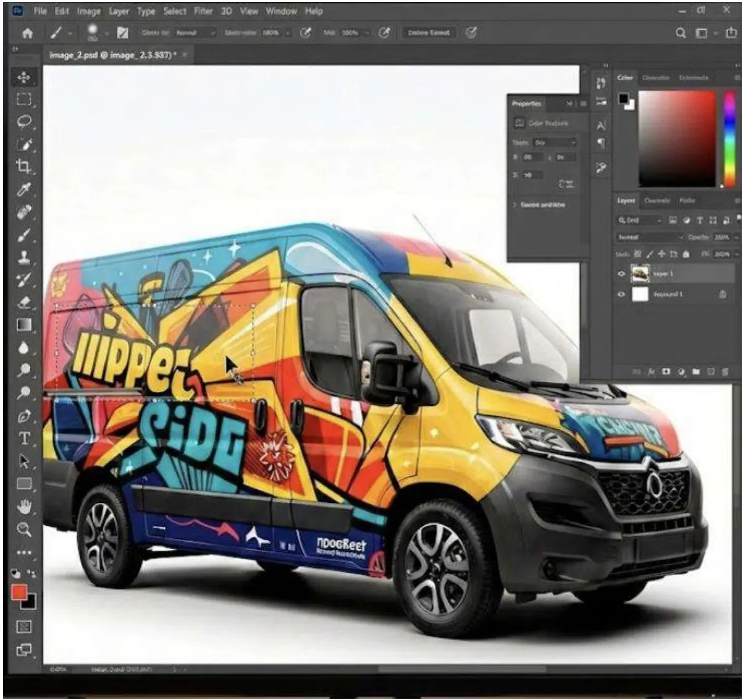This screenshot has height=700, width=743.
Task: Delete layer with the trash icon
Action: pos(725,372)
